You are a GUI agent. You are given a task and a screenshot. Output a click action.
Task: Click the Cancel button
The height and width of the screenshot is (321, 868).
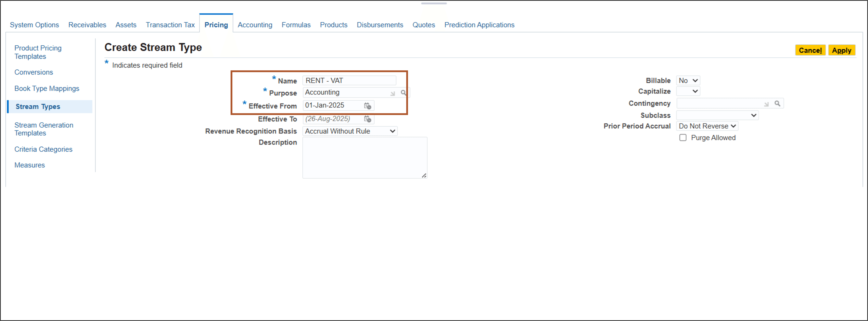point(810,50)
